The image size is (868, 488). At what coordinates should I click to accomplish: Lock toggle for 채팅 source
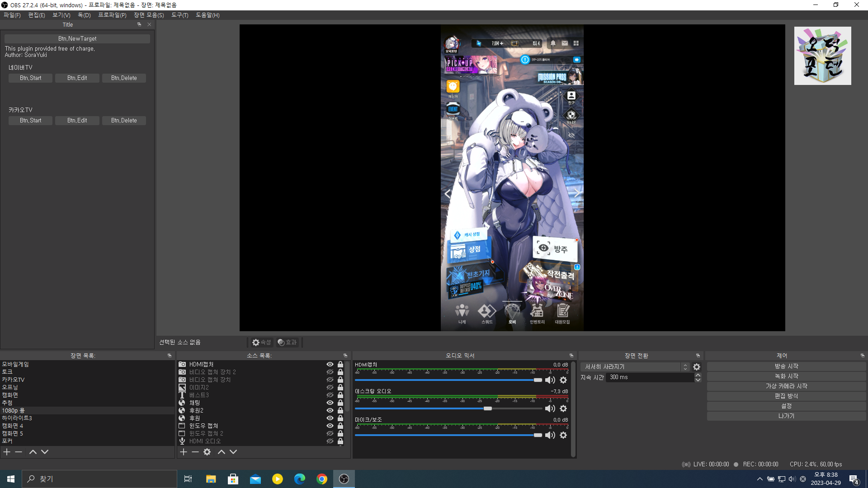point(340,403)
